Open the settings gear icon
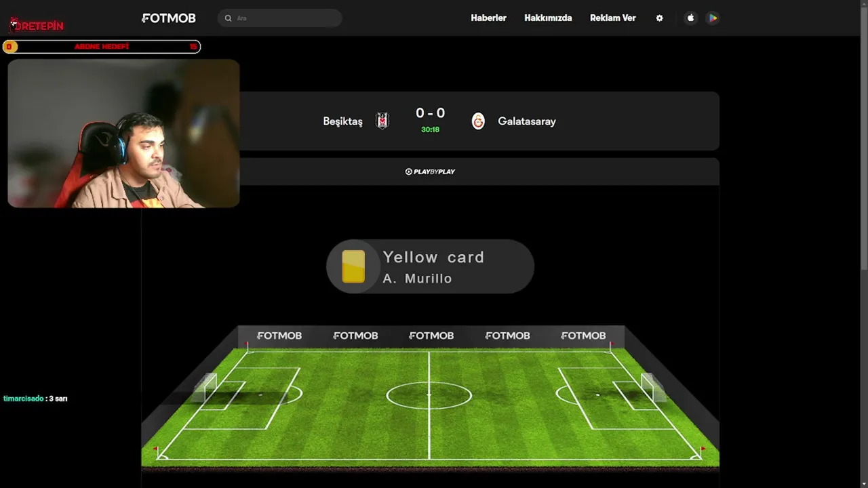 pos(659,18)
